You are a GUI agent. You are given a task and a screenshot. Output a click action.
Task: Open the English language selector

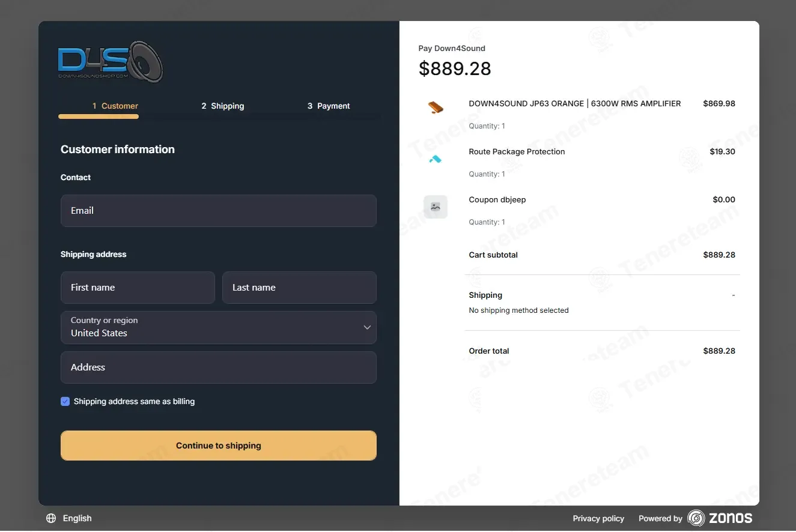pos(69,518)
